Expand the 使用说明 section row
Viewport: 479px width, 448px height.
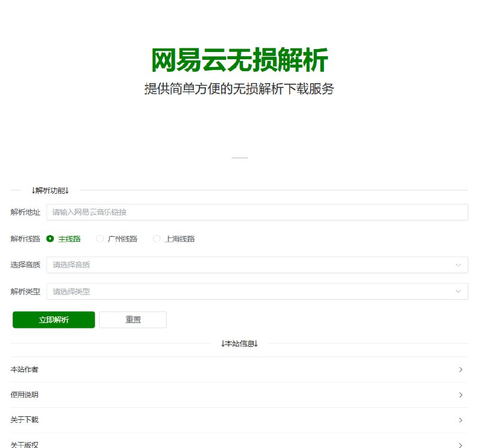239,395
